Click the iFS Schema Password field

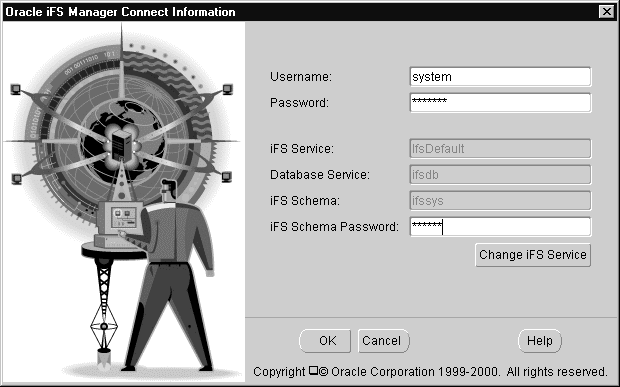tap(501, 227)
